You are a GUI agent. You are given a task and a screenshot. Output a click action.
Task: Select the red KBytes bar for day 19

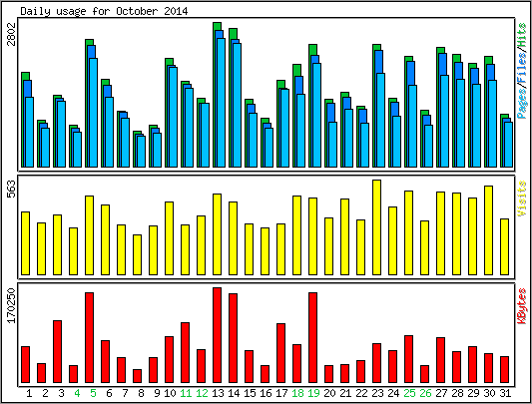coord(312,338)
